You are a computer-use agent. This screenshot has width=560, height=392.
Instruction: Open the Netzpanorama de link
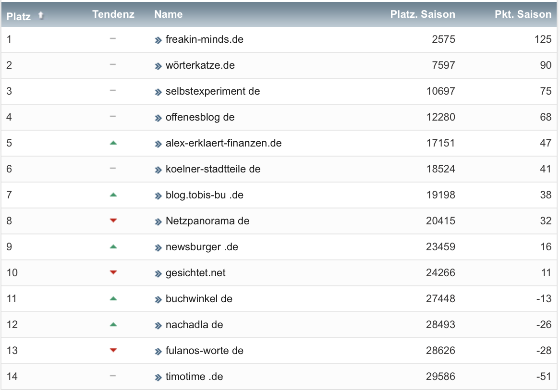tap(207, 221)
